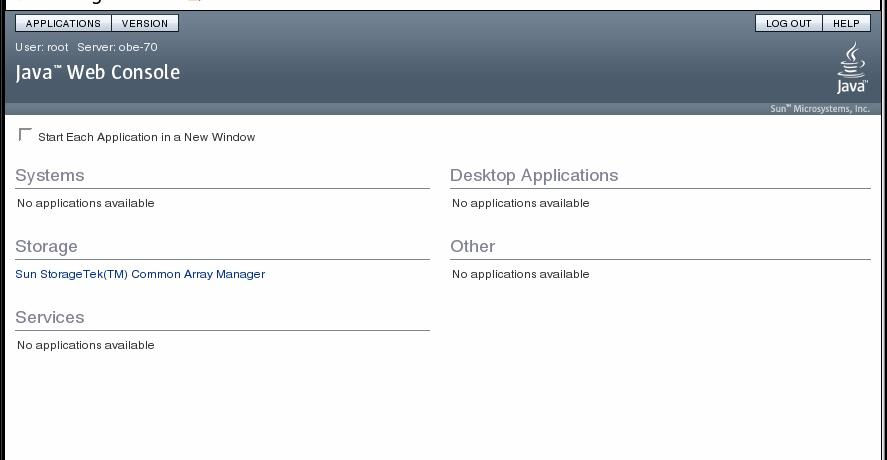Enable Start Each Application in a New Window
The height and width of the screenshot is (460, 887).
25,135
